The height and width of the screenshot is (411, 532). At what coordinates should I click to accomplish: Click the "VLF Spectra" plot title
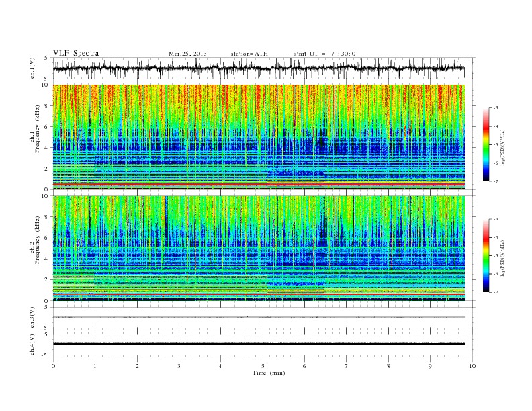pyautogui.click(x=76, y=53)
